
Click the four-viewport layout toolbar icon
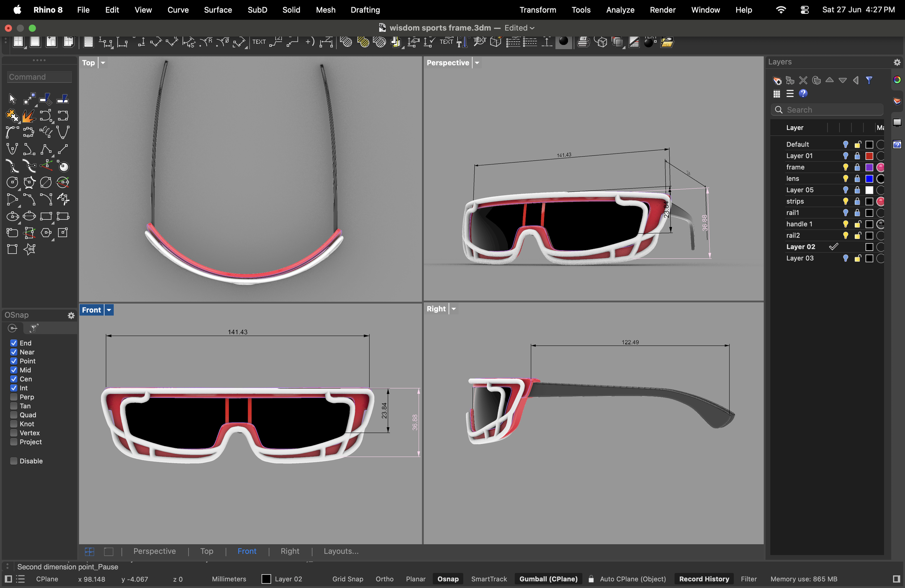coord(18,42)
